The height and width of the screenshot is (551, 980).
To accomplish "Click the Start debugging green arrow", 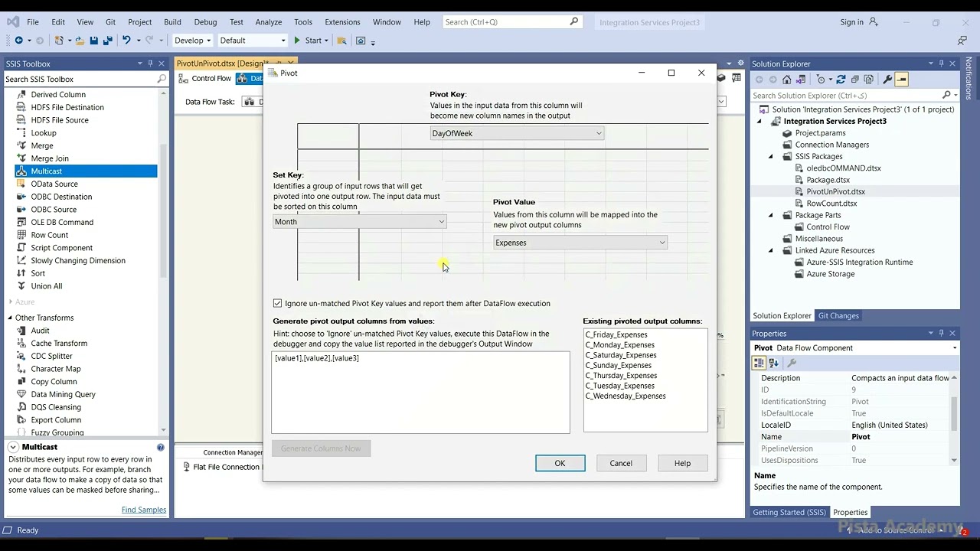I will click(x=297, y=41).
